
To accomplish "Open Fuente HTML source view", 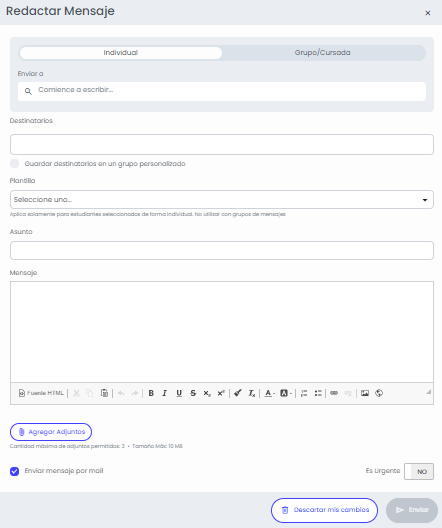I will click(41, 393).
